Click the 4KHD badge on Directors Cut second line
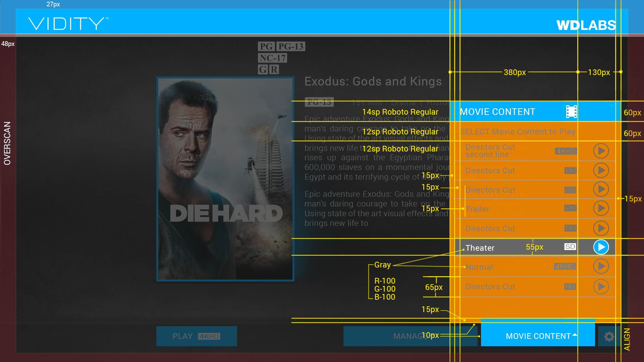644x362 pixels. (566, 151)
